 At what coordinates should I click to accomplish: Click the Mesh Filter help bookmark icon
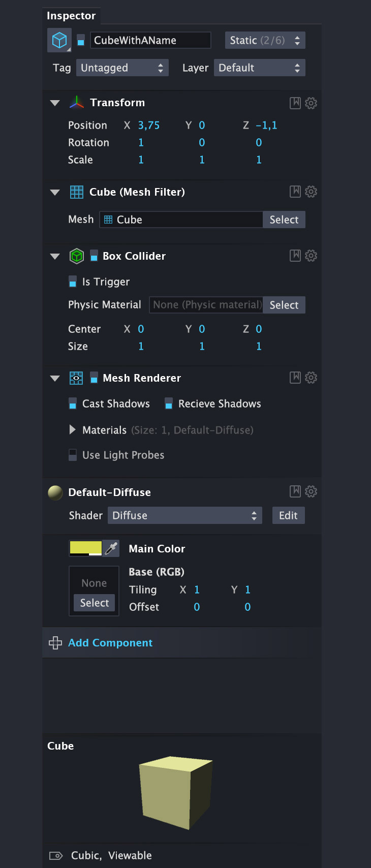[x=295, y=192]
